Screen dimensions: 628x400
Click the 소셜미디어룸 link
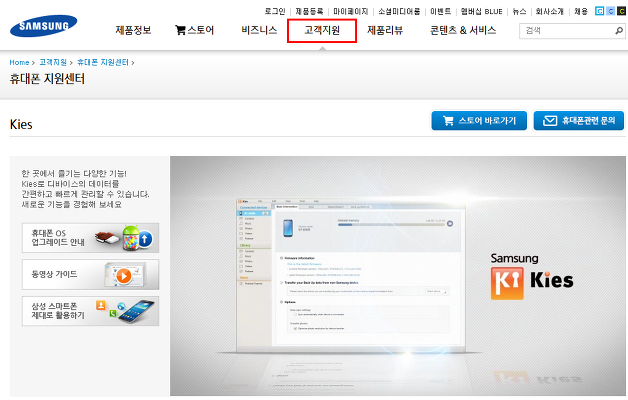point(399,11)
